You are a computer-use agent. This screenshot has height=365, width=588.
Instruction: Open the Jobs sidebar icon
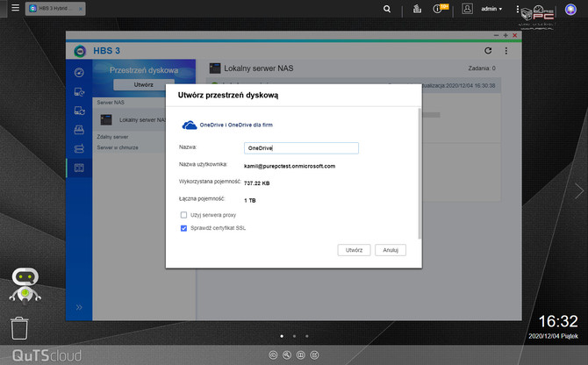(79, 130)
